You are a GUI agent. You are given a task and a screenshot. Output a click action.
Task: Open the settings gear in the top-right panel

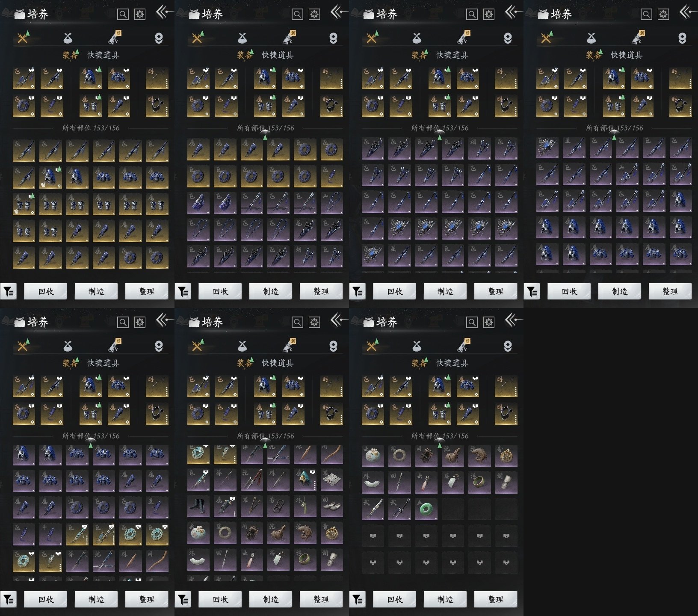point(663,15)
